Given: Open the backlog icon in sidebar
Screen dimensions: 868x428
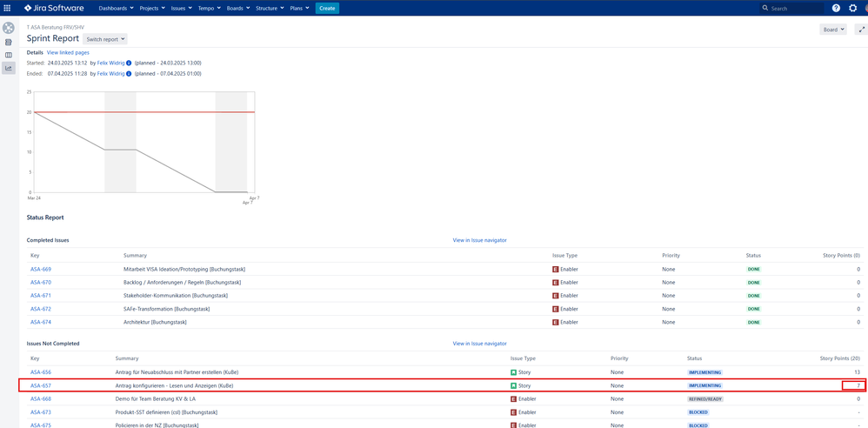Looking at the screenshot, I should pyautogui.click(x=9, y=42).
